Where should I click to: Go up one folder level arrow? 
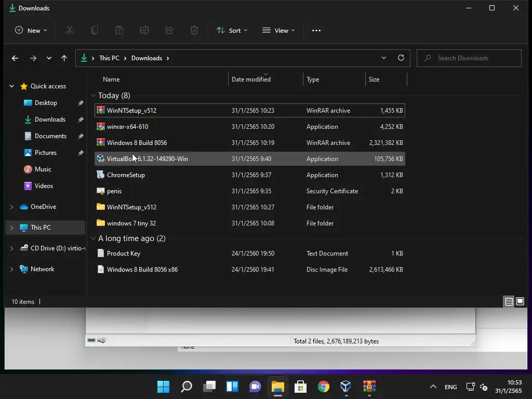[x=64, y=58]
